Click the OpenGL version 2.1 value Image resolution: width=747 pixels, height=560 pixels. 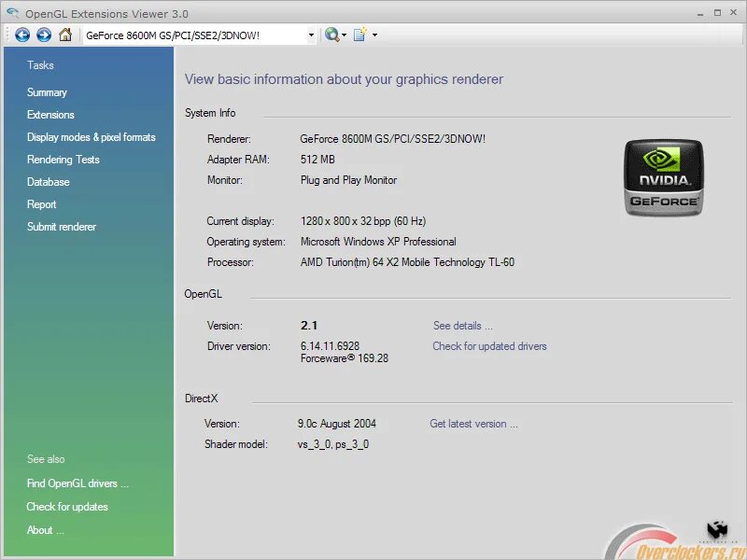pyautogui.click(x=309, y=326)
